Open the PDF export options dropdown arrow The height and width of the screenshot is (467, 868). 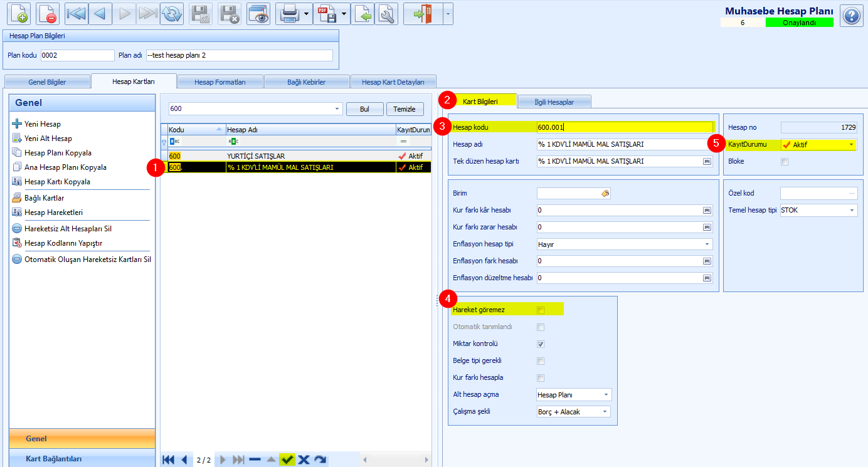pyautogui.click(x=345, y=13)
